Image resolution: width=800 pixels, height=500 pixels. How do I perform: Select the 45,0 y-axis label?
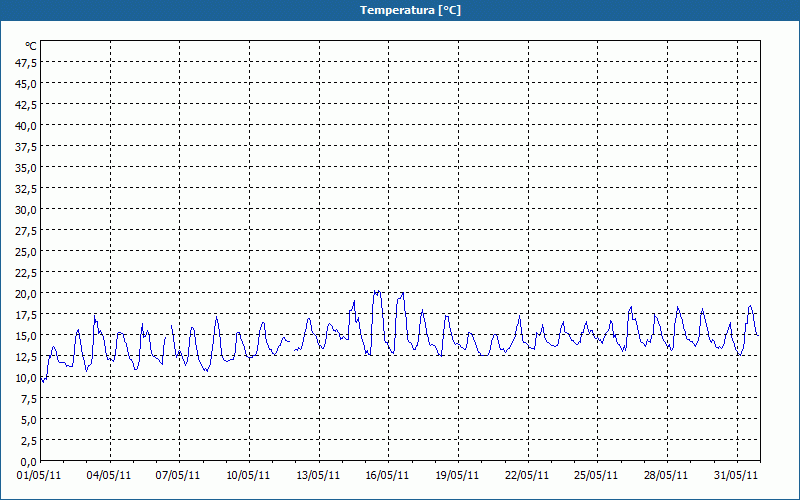point(27,84)
